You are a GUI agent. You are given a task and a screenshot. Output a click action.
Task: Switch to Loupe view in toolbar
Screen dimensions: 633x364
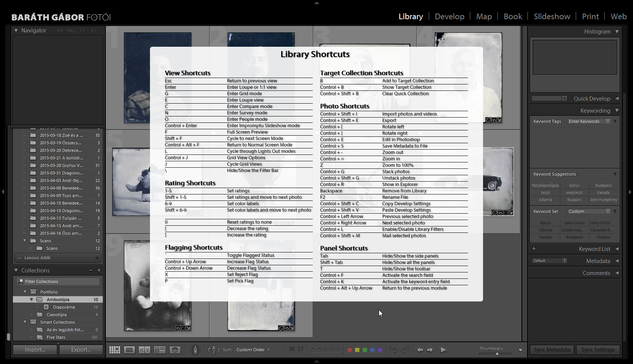pyautogui.click(x=130, y=350)
